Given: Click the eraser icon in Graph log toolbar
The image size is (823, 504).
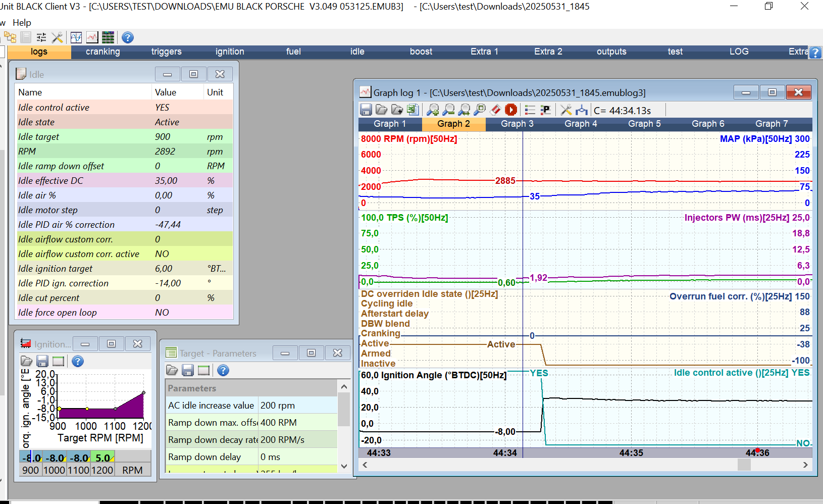Looking at the screenshot, I should click(x=495, y=110).
